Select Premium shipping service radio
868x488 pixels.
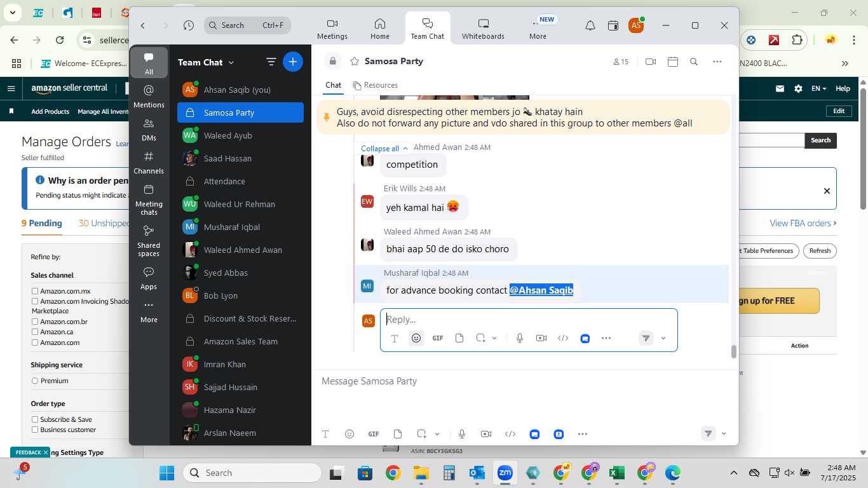tap(35, 381)
